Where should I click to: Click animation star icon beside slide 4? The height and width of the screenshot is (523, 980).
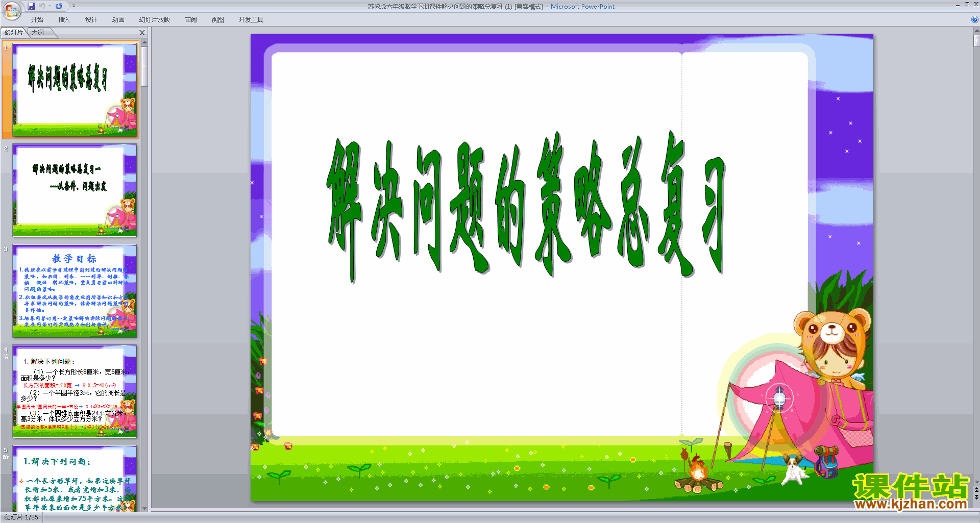tap(6, 357)
